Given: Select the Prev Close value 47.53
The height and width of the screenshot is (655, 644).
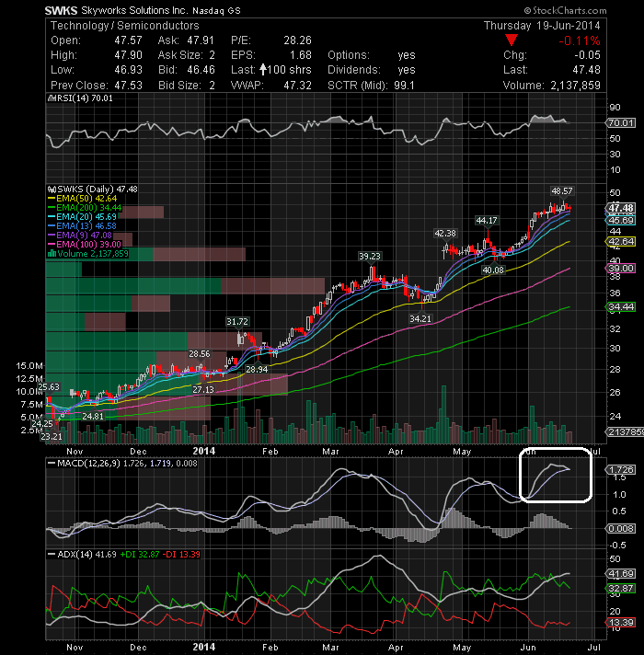Looking at the screenshot, I should point(128,86).
